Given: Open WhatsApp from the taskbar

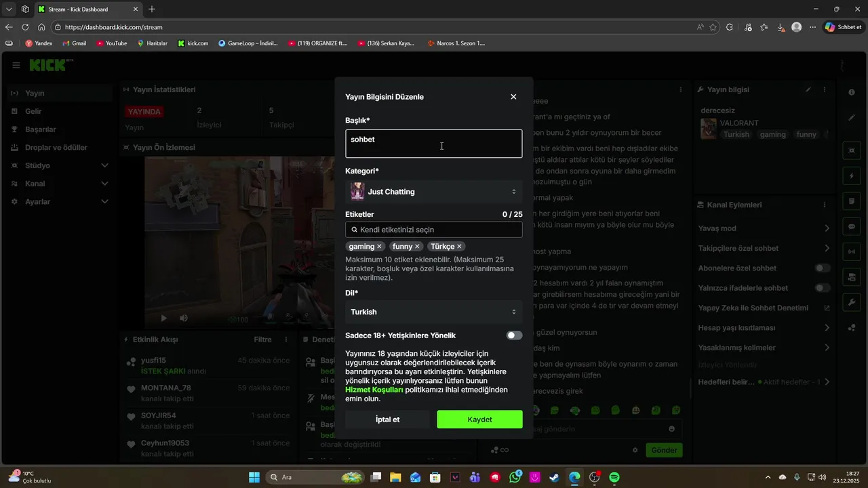Looking at the screenshot, I should [x=515, y=477].
